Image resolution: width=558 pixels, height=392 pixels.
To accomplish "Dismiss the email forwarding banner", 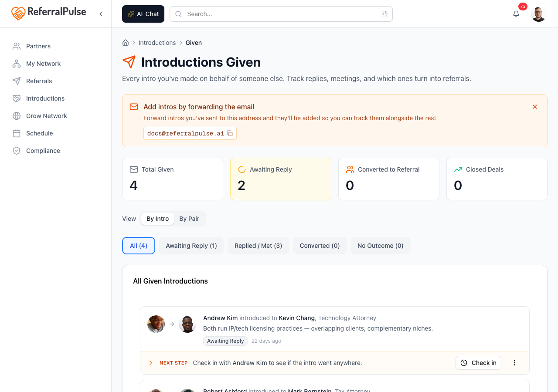I will point(535,107).
